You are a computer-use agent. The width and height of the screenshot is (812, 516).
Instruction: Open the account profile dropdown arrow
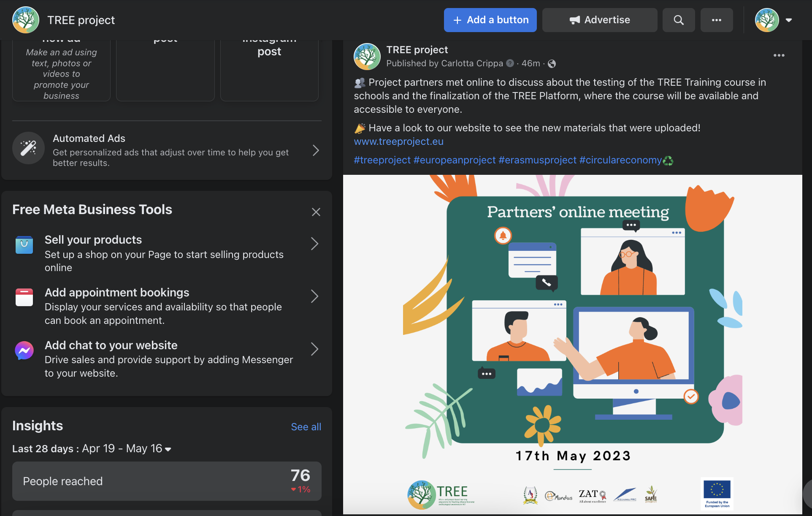(x=788, y=20)
